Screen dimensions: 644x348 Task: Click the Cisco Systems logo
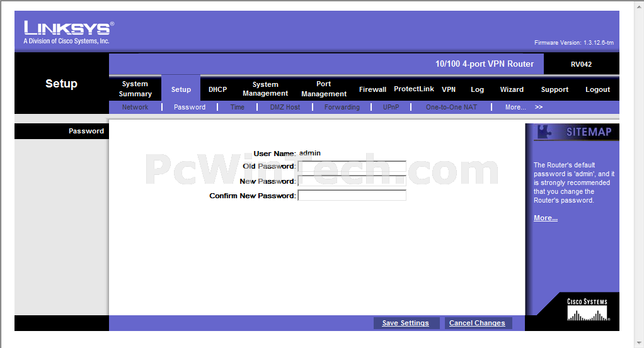pyautogui.click(x=588, y=310)
